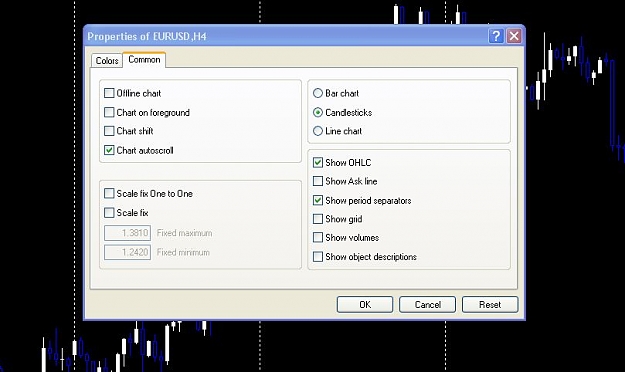Click the Fixed minimum field 1.2420
This screenshot has height=372, width=625.
pyautogui.click(x=128, y=252)
